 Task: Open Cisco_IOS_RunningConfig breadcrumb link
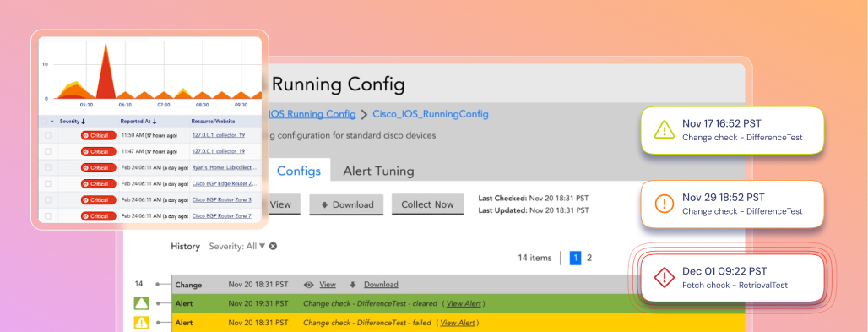click(x=431, y=114)
